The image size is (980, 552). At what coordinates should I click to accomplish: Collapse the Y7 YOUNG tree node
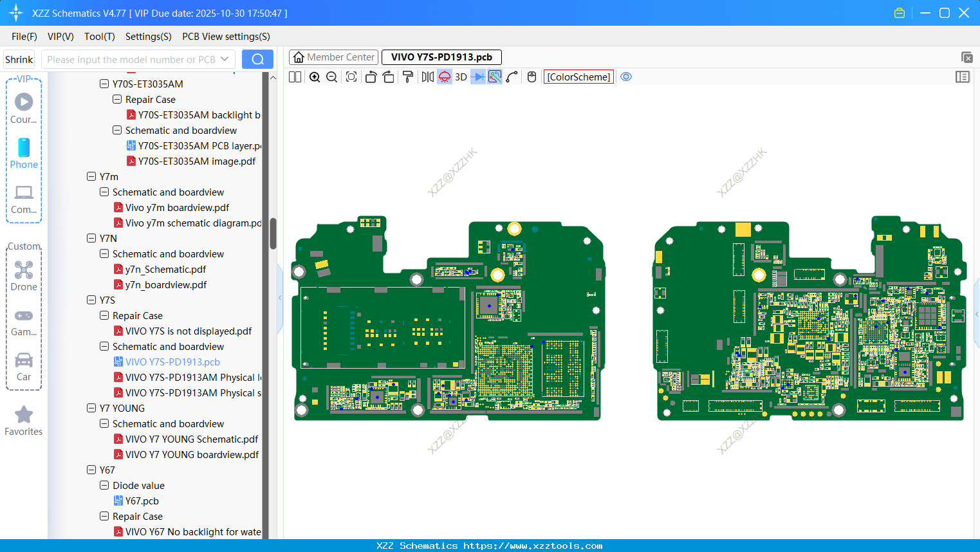click(x=91, y=408)
